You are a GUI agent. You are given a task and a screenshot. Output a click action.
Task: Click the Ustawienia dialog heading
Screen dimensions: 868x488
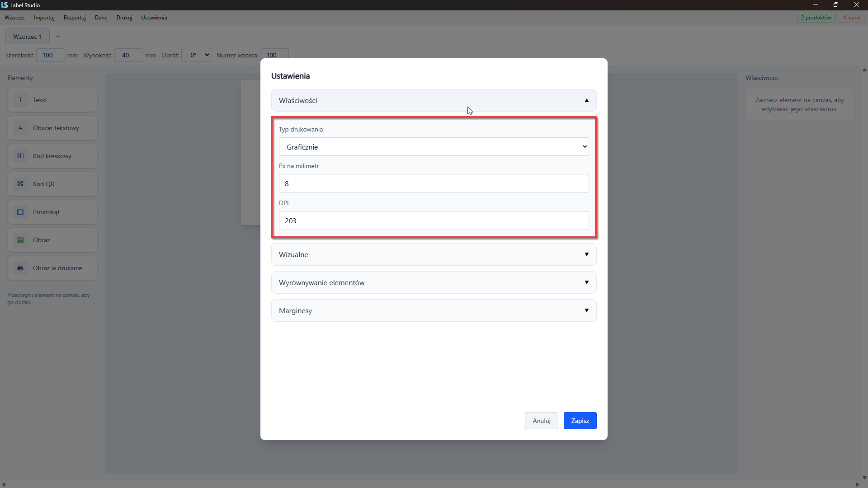click(x=290, y=76)
